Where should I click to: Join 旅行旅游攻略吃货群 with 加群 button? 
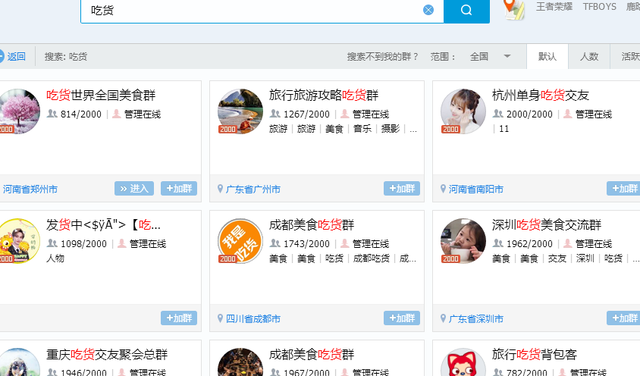[x=402, y=188]
